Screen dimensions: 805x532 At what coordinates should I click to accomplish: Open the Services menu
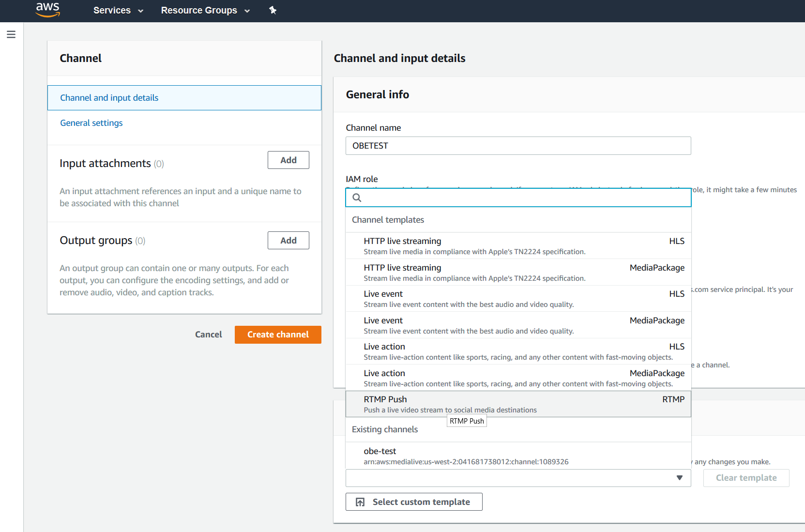click(x=118, y=10)
